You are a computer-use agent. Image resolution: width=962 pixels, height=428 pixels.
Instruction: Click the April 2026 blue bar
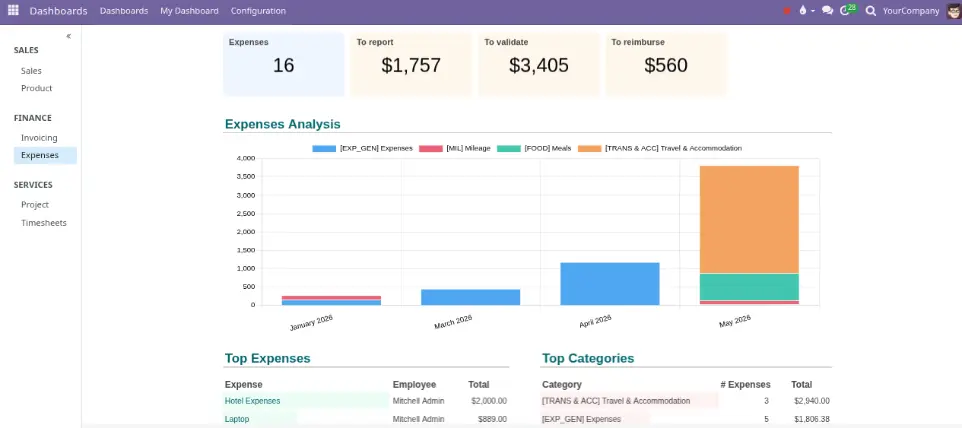point(610,284)
